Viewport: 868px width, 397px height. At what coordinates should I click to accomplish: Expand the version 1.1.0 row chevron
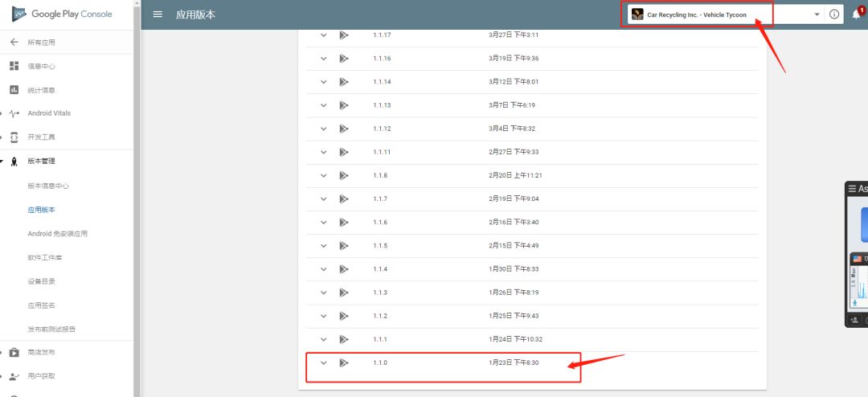pyautogui.click(x=324, y=363)
